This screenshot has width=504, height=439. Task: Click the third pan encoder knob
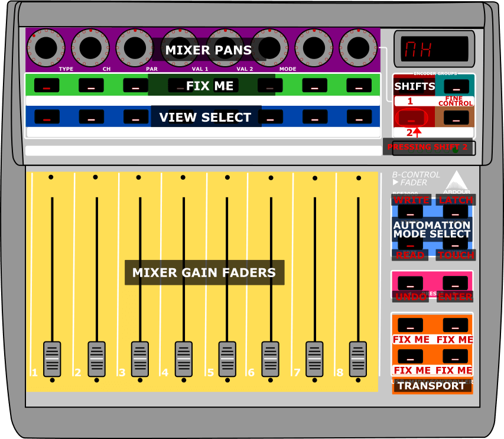point(135,48)
